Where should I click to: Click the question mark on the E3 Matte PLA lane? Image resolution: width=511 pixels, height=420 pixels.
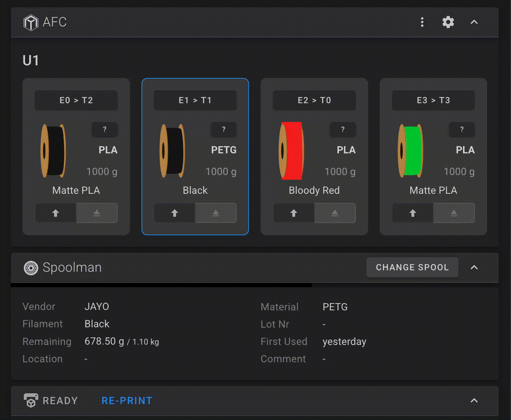pos(462,130)
